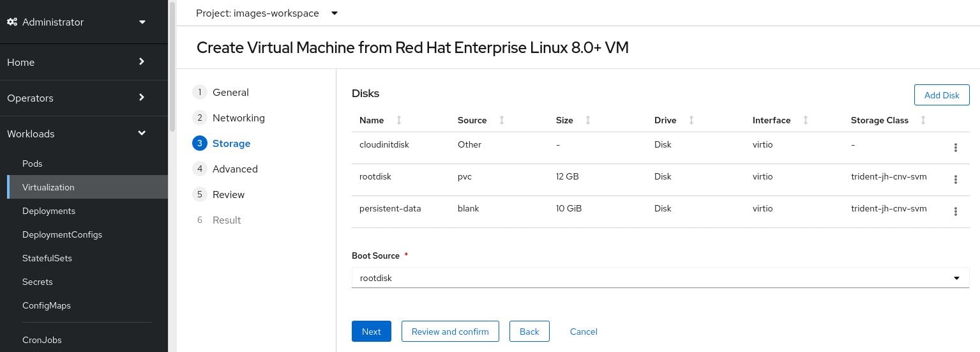Sort disks by Interface column arrows
The image size is (980, 352).
(806, 120)
